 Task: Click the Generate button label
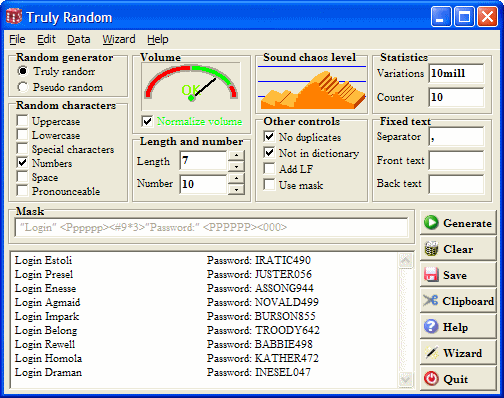[467, 223]
